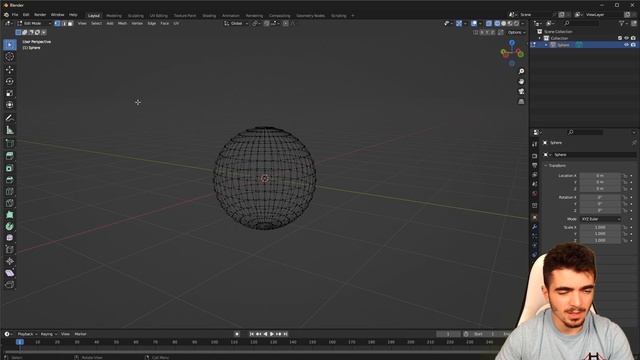640x360 pixels.
Task: Click the play animation button
Action: pyautogui.click(x=272, y=334)
